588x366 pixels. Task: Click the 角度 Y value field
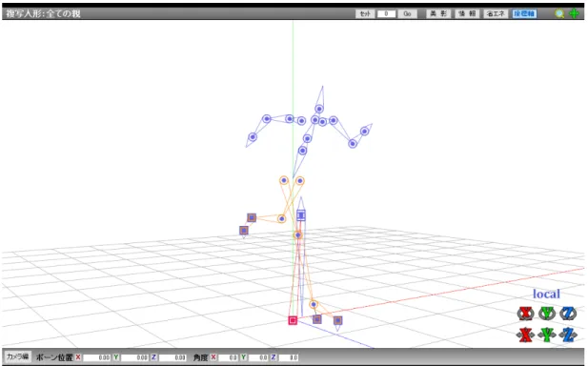[258, 357]
